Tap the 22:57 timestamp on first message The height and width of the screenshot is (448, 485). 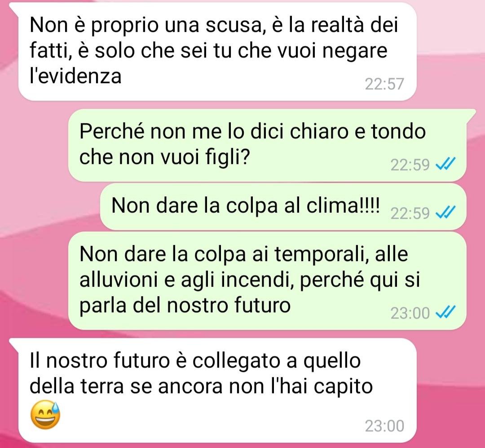pos(384,84)
